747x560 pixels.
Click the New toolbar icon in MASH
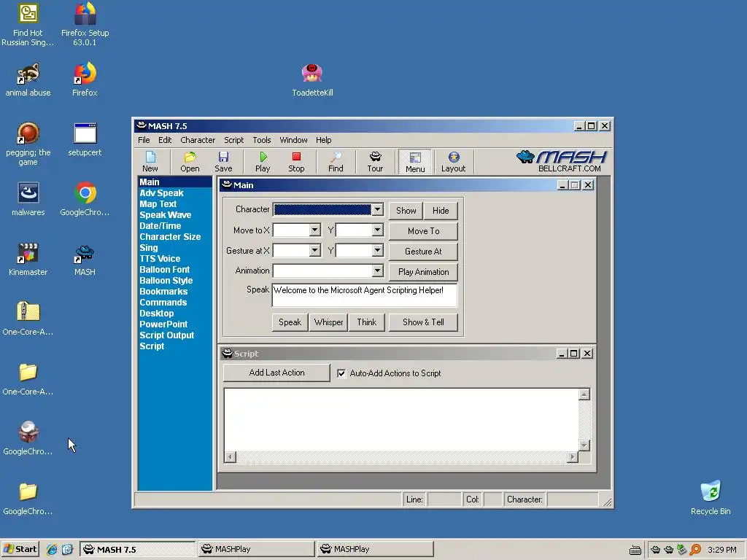click(x=150, y=161)
